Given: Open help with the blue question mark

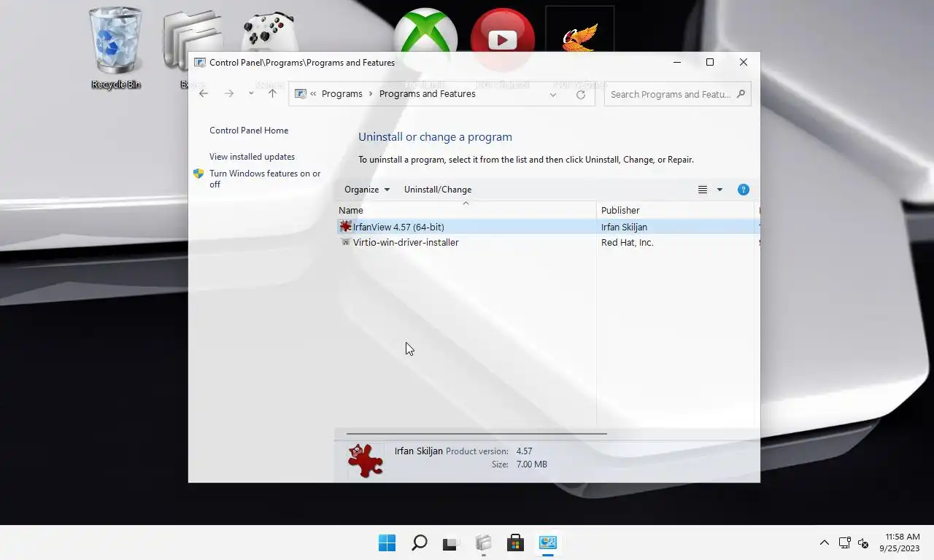Looking at the screenshot, I should pos(744,190).
